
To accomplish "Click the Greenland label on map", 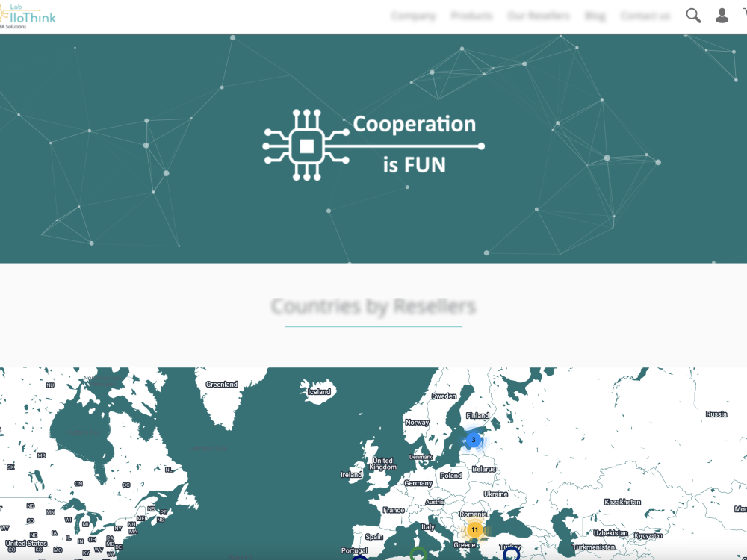I will point(222,385).
